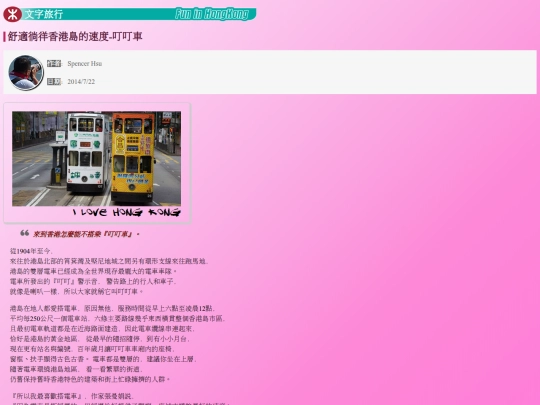
Task: Click the author's avatar photo
Action: (x=26, y=73)
